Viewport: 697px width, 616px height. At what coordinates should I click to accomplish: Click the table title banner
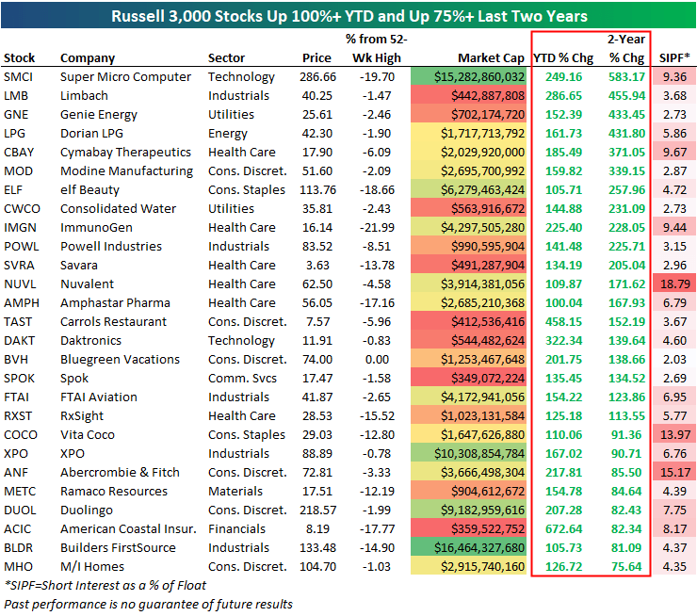pos(348,16)
